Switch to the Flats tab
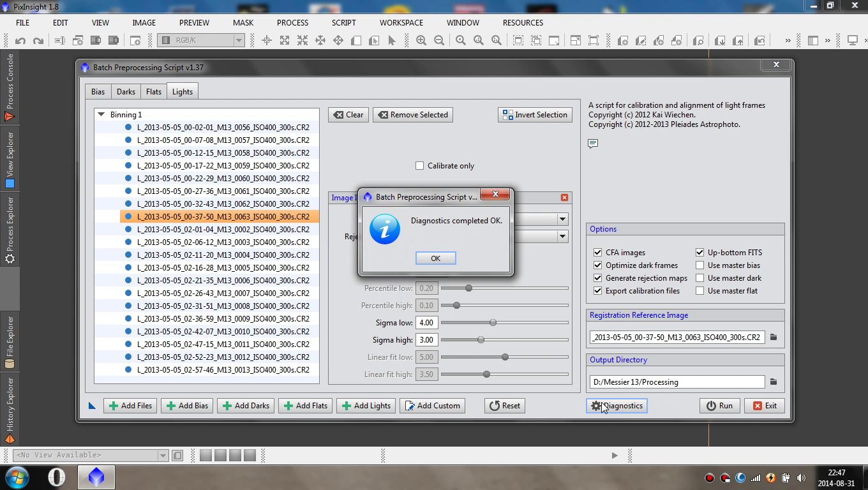 tap(154, 92)
